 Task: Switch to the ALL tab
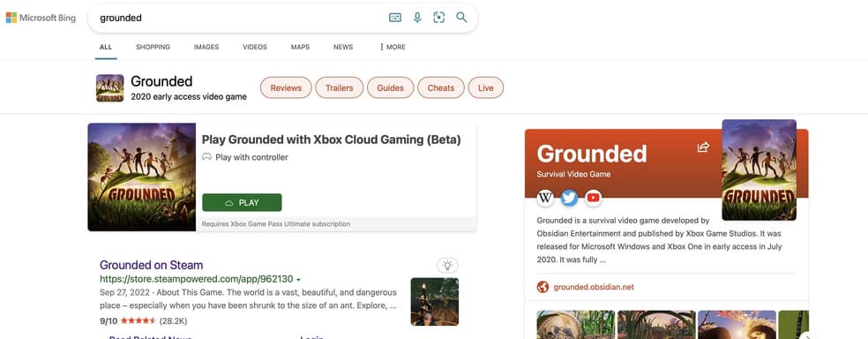pyautogui.click(x=106, y=47)
